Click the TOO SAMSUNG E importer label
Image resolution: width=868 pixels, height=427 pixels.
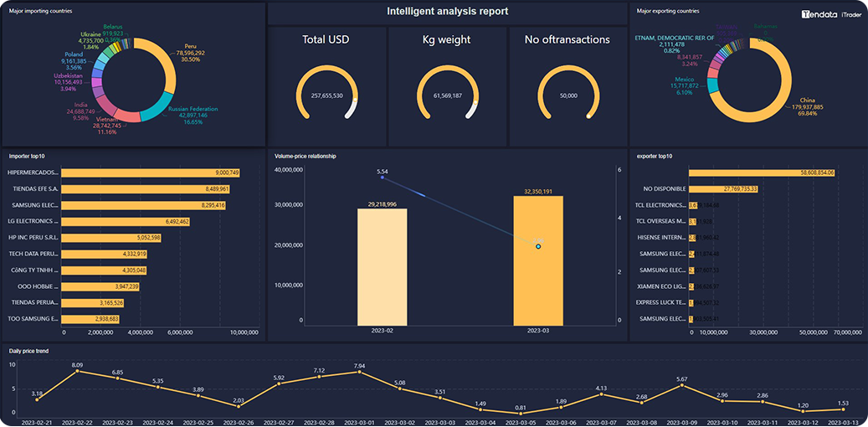(33, 319)
